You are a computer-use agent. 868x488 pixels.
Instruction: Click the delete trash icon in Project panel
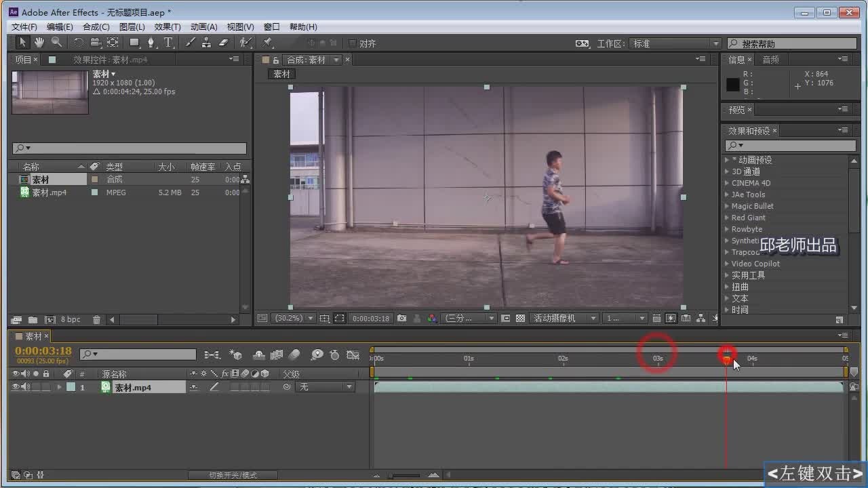96,319
